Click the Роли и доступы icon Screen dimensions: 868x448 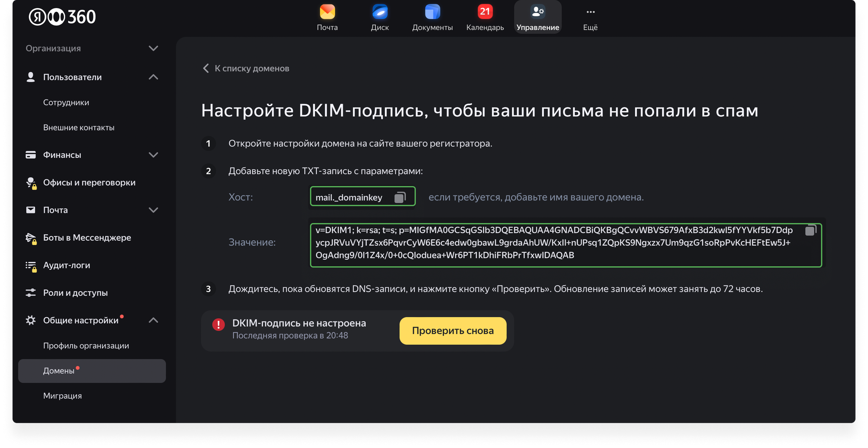coord(30,293)
